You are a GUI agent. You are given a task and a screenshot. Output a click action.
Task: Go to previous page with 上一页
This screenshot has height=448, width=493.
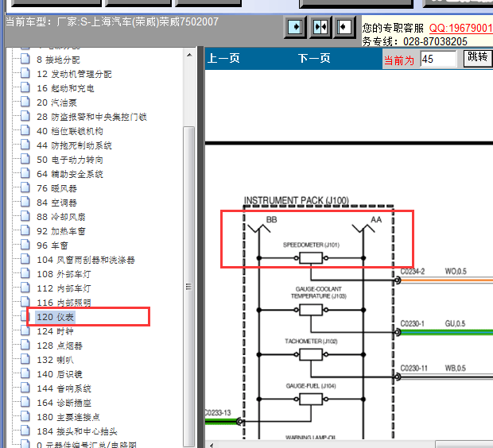click(x=223, y=59)
